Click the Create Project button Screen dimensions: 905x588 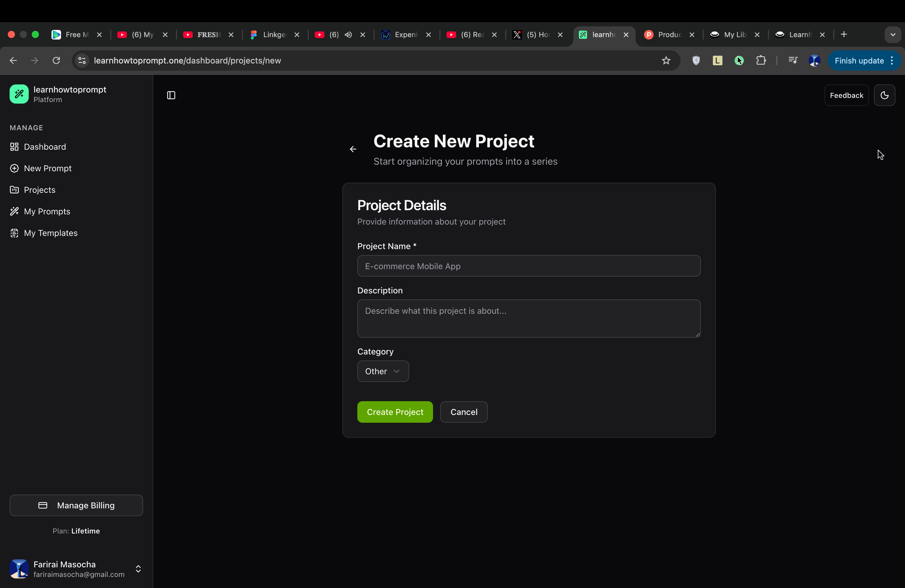(395, 412)
